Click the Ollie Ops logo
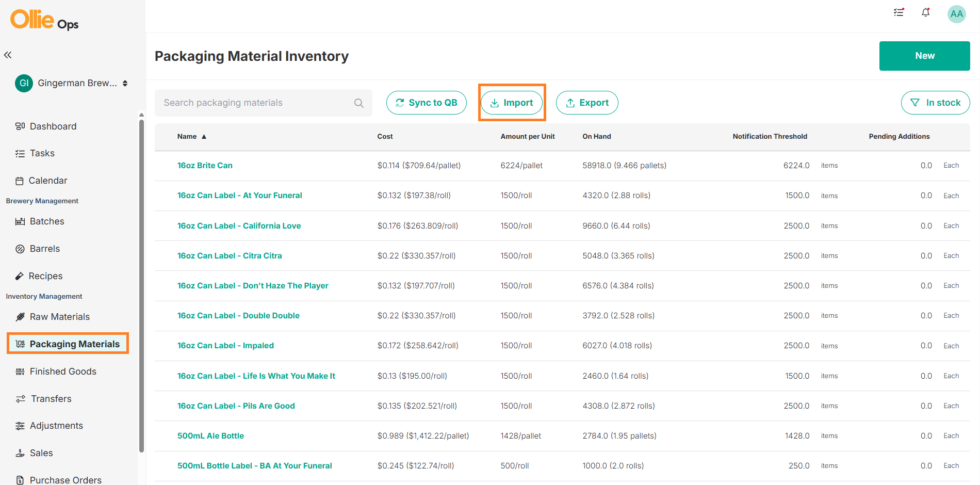The width and height of the screenshot is (980, 485). 44,20
